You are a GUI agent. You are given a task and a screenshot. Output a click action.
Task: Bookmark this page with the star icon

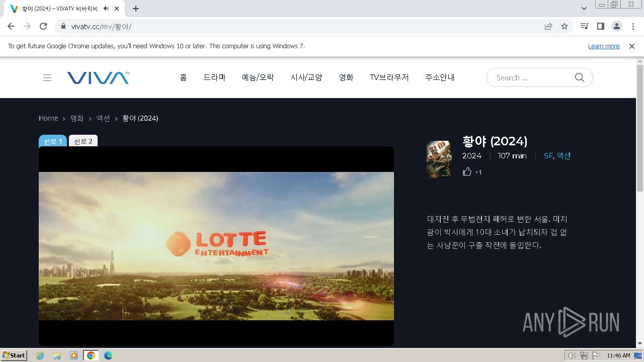(x=565, y=26)
